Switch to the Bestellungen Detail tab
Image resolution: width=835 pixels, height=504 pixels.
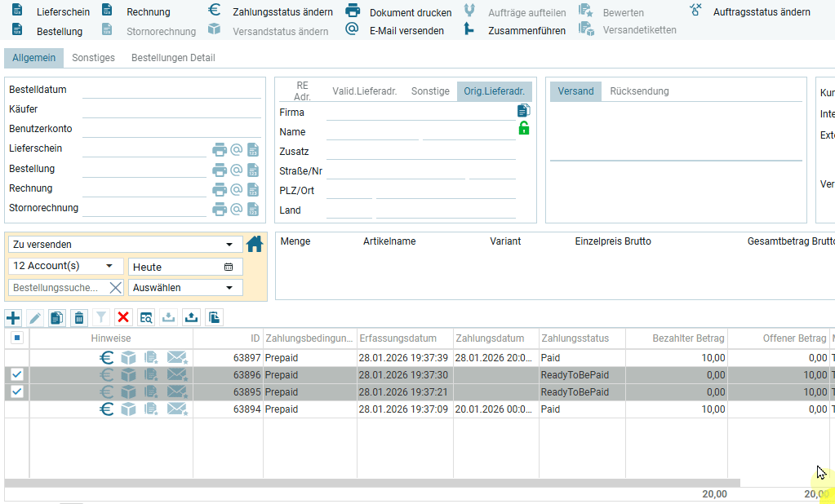point(173,58)
